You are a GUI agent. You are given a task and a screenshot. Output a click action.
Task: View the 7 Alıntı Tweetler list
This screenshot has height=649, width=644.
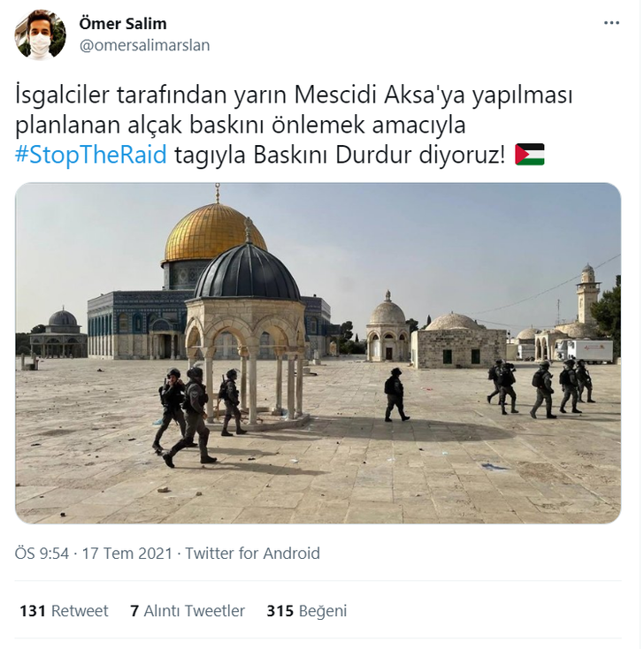pos(188,611)
